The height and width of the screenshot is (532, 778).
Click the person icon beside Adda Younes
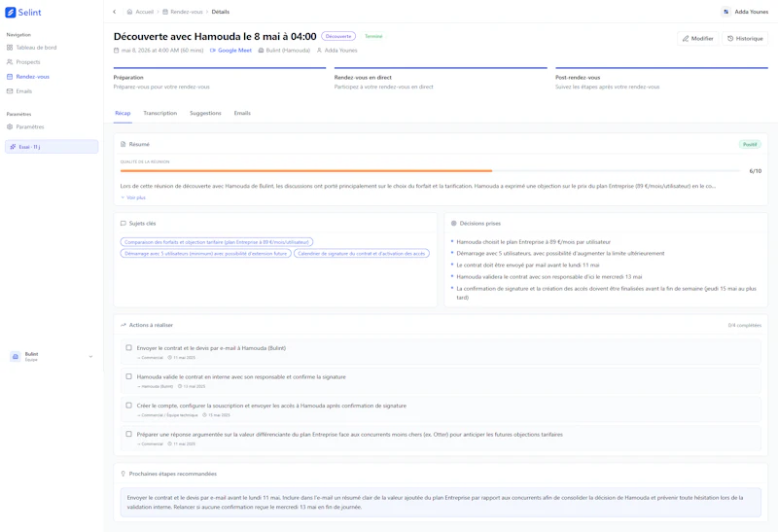320,51
